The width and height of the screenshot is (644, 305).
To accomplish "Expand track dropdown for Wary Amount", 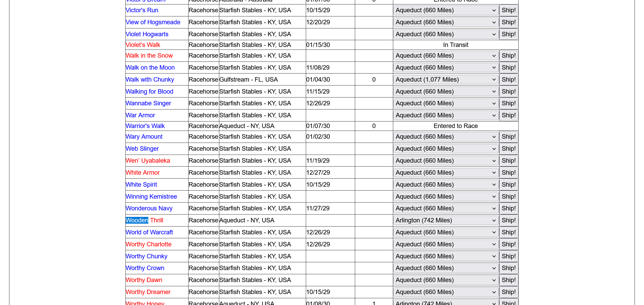I will click(446, 137).
